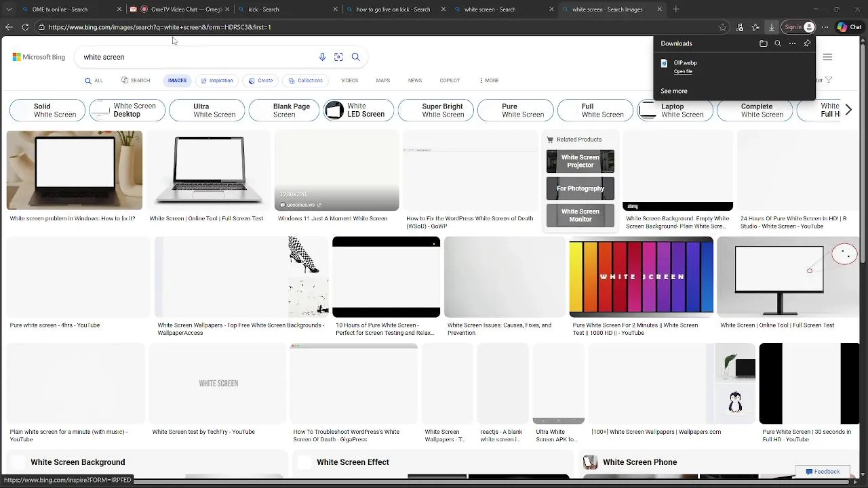
Task: Select 'Blank Page Screen' suggestion chip
Action: 284,110
